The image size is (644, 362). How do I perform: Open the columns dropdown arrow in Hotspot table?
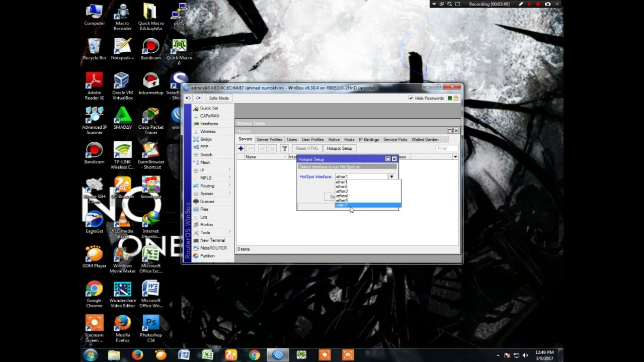pyautogui.click(x=455, y=157)
